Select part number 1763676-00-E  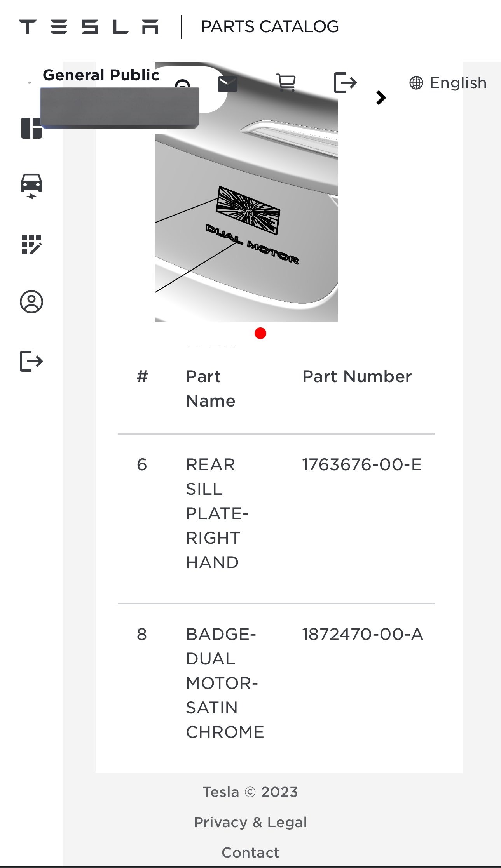pyautogui.click(x=362, y=464)
